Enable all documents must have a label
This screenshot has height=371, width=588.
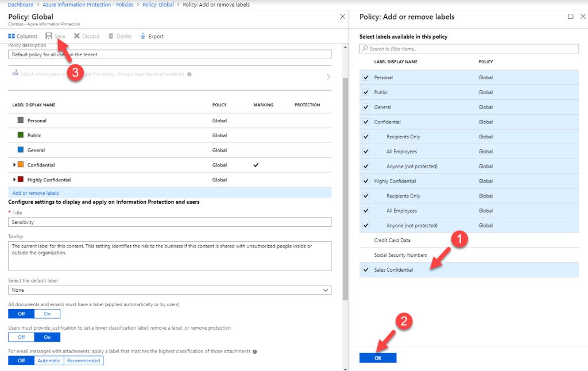point(47,314)
